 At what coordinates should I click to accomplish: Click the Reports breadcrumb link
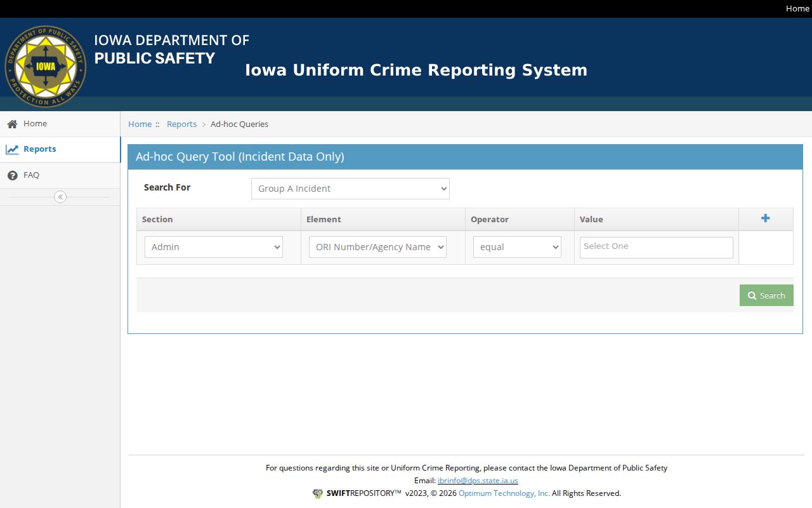pos(181,124)
